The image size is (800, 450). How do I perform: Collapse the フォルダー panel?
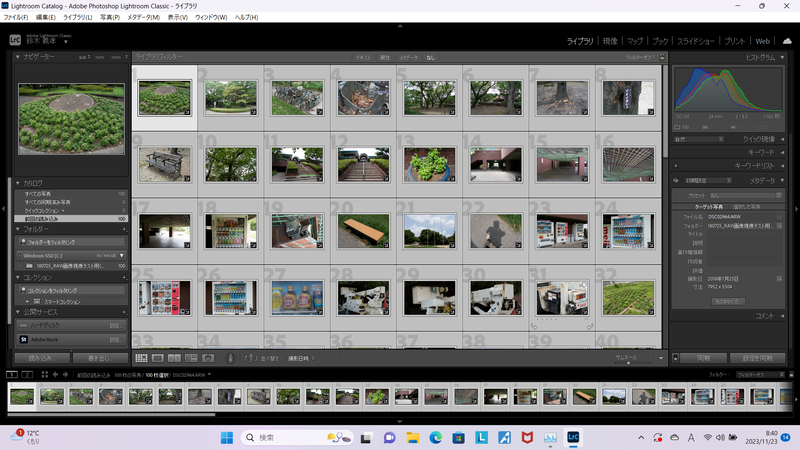pos(17,230)
